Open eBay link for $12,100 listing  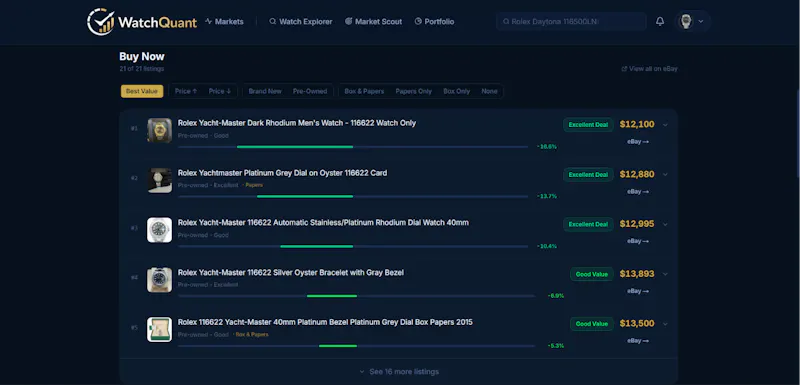(x=638, y=142)
